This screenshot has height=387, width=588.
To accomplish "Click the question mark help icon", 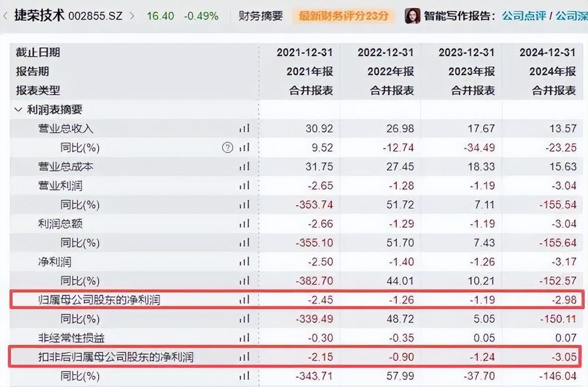I will pyautogui.click(x=227, y=148).
